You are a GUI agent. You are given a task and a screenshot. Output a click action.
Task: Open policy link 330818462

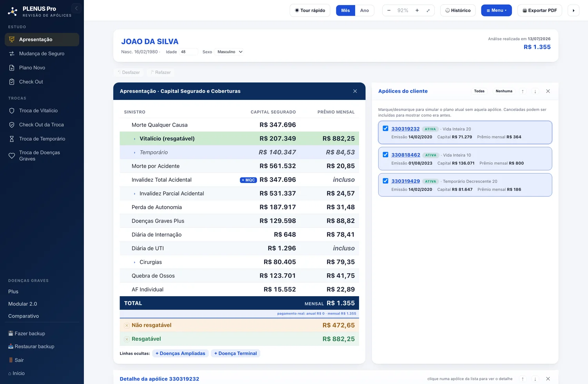pyautogui.click(x=406, y=155)
